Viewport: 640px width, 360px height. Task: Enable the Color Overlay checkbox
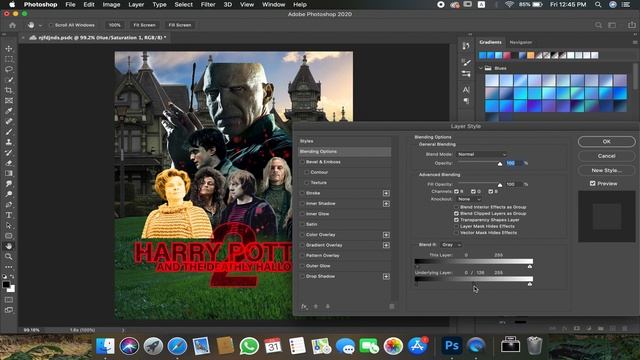coord(302,235)
